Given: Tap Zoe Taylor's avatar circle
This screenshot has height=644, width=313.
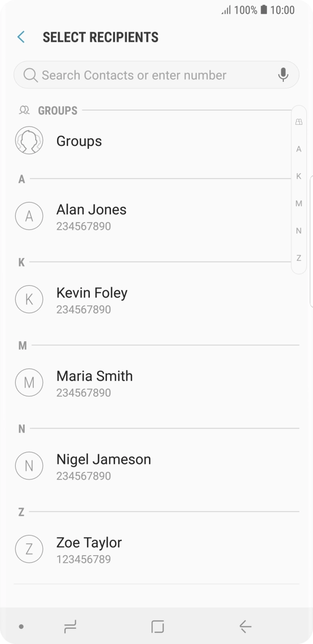Looking at the screenshot, I should pyautogui.click(x=29, y=549).
